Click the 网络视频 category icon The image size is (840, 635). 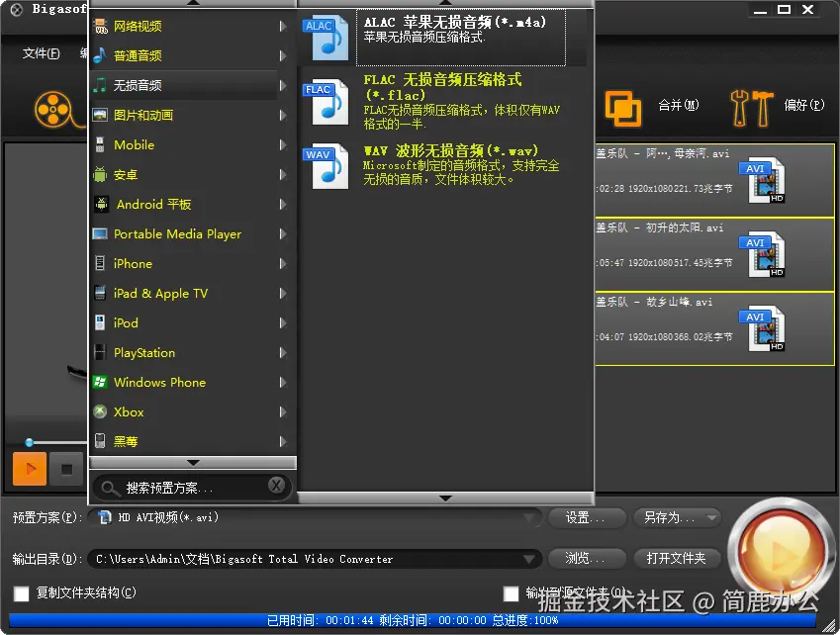tap(100, 26)
